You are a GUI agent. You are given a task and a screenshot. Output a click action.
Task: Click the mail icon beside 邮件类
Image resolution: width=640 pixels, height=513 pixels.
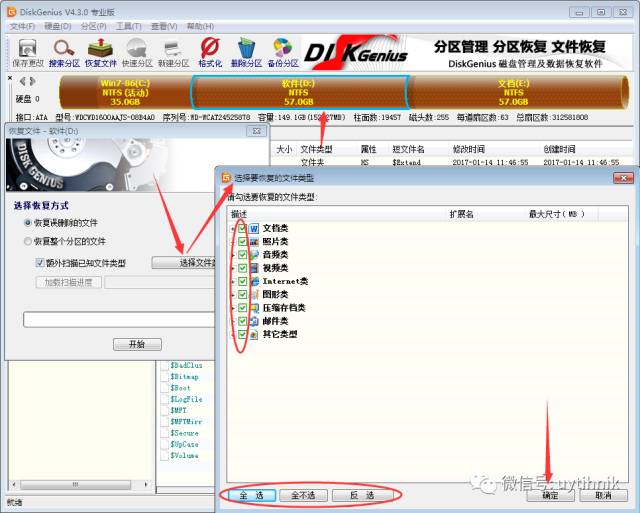[x=254, y=321]
